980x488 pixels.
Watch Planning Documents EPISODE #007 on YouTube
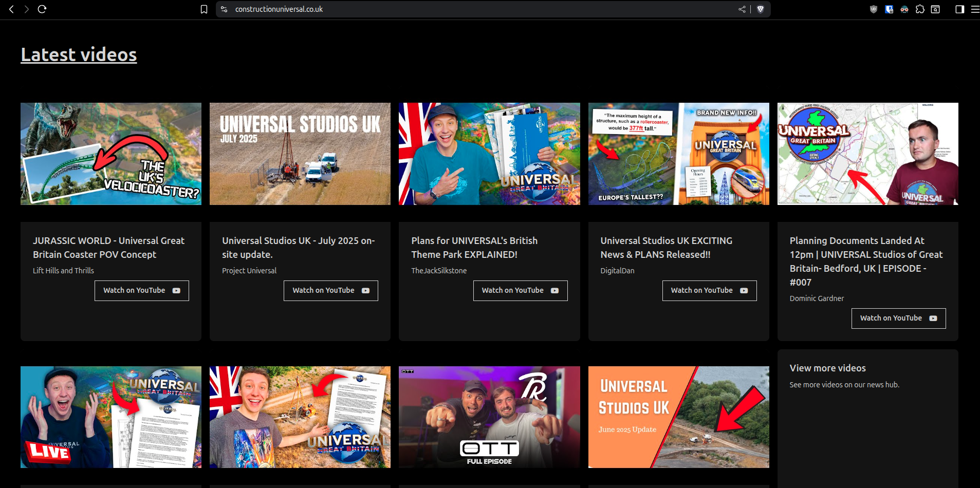899,318
